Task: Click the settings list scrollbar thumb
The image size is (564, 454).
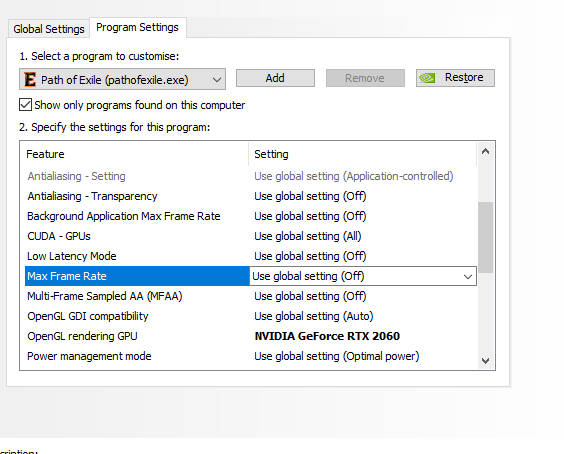Action: click(486, 237)
